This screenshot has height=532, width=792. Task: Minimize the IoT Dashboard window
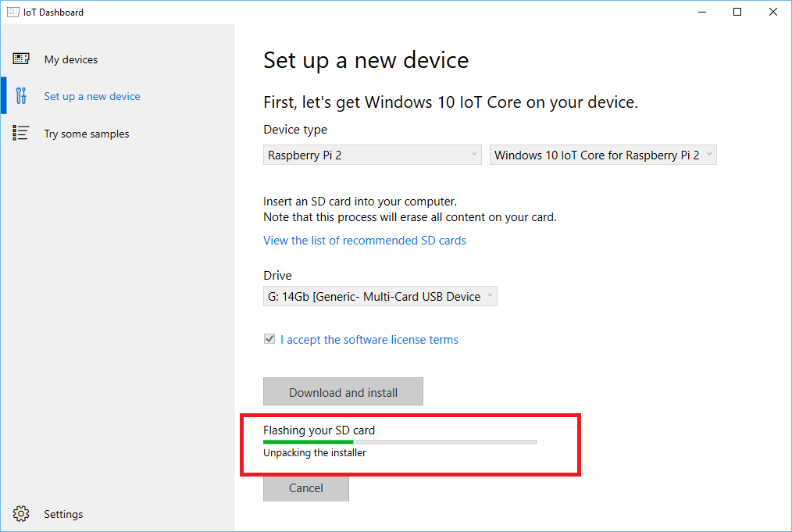[701, 12]
